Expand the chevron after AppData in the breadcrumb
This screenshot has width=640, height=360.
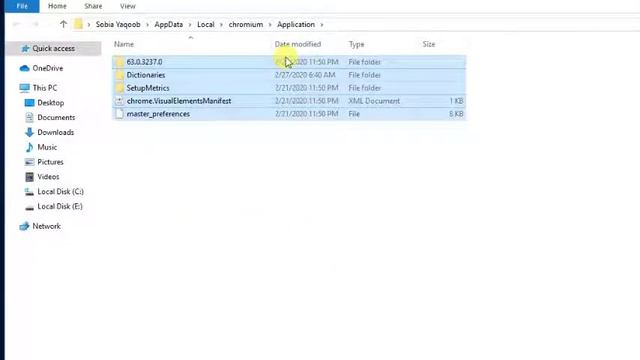[190, 25]
